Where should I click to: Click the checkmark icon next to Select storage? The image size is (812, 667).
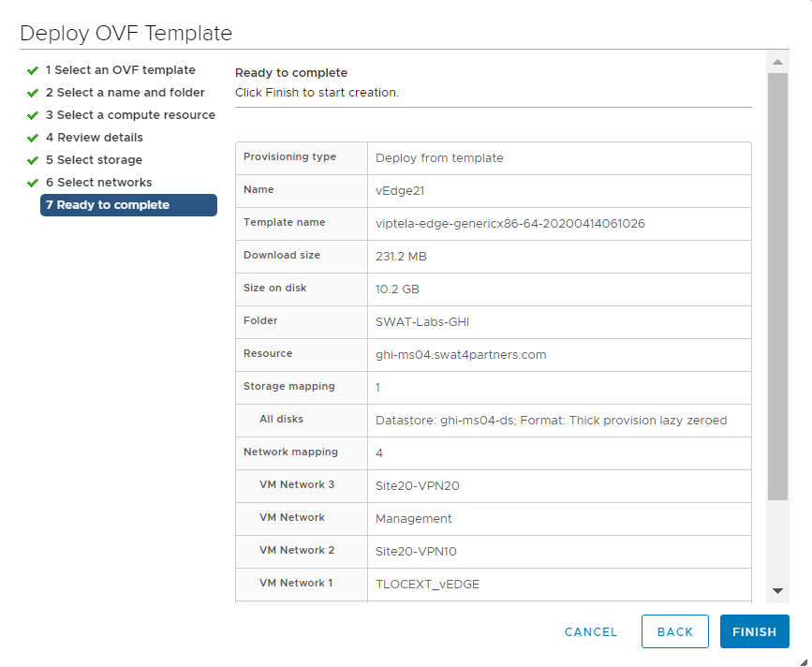point(33,160)
